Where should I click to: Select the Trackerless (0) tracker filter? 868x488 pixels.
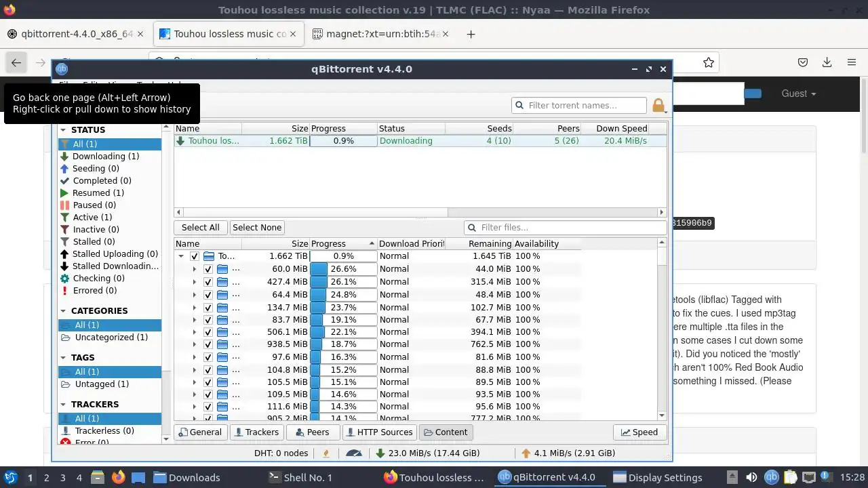tap(110, 430)
